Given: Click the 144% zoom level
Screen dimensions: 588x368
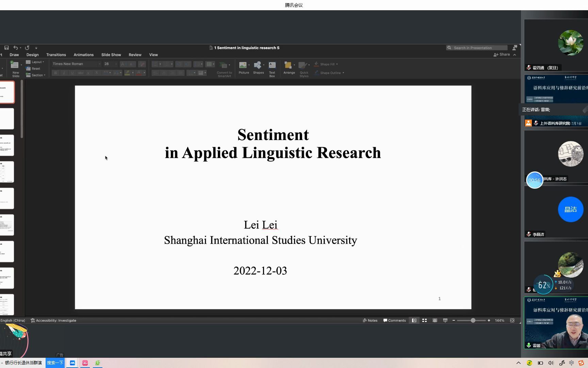Looking at the screenshot, I should 500,320.
